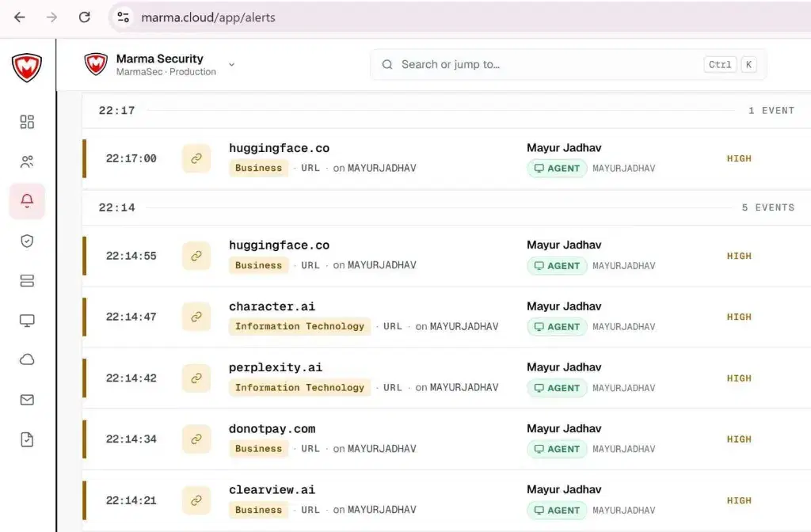Open the users icon in sidebar
Screen dimensions: 811x532
point(27,161)
